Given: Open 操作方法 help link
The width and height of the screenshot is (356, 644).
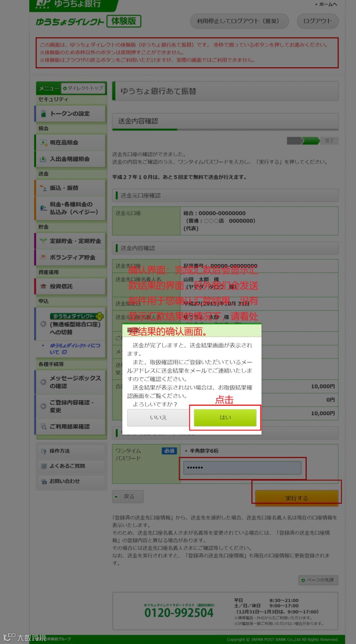Looking at the screenshot, I should tap(72, 451).
